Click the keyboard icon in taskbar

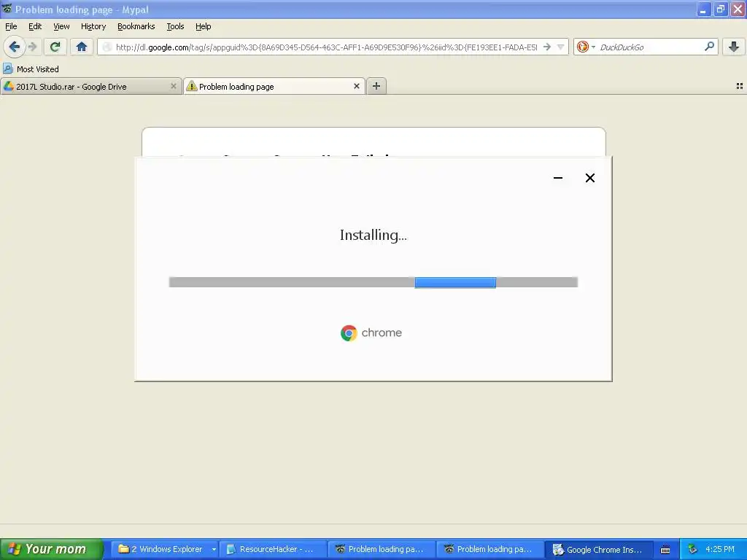tap(665, 550)
